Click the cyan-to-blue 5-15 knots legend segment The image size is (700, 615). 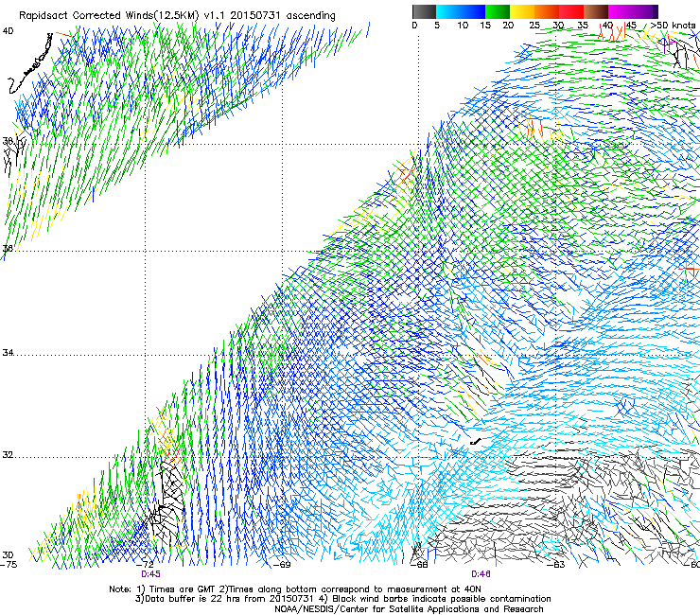(461, 11)
